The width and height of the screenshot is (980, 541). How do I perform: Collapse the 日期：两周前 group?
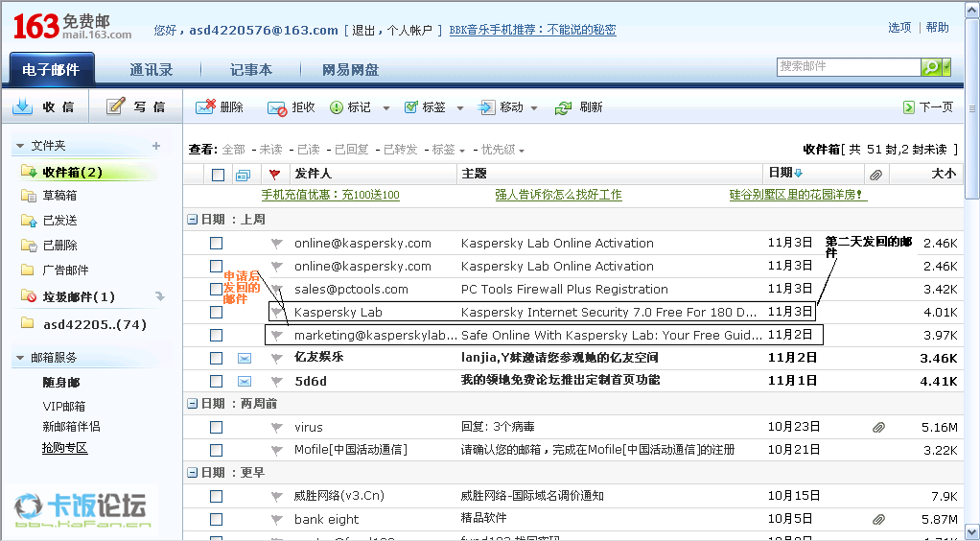(x=193, y=404)
